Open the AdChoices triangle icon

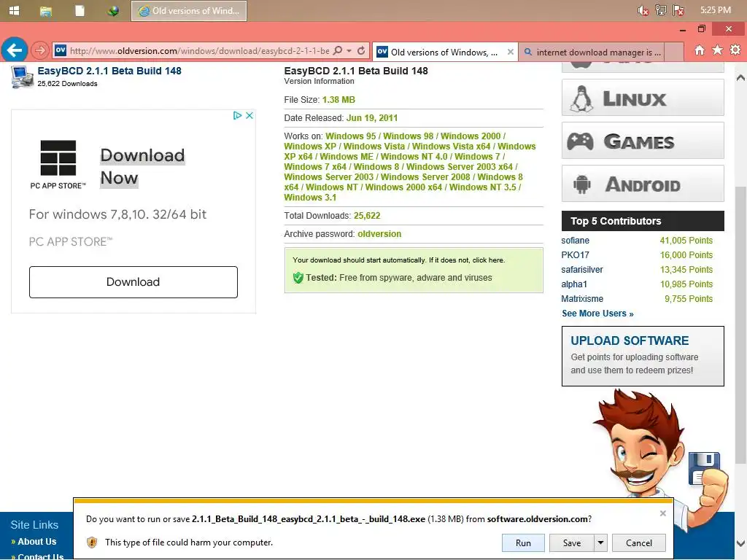click(237, 115)
